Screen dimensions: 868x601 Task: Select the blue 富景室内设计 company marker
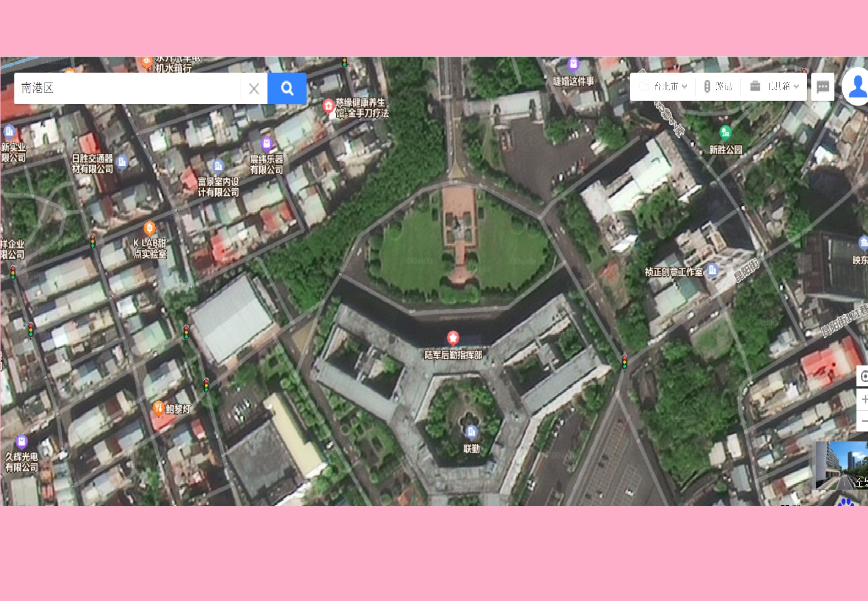219,166
